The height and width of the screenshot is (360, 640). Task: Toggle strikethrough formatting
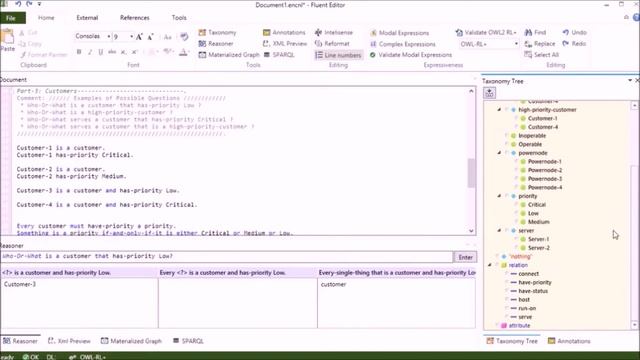[x=111, y=52]
